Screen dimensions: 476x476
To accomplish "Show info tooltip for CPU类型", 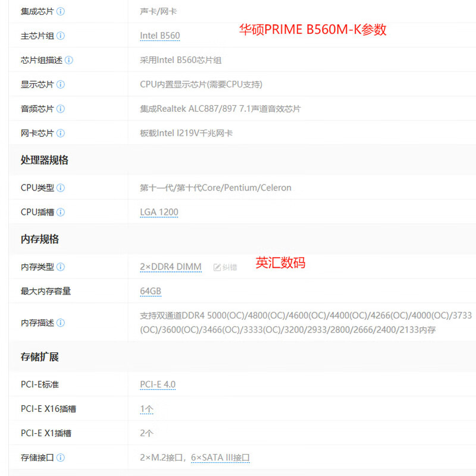I will 61,188.
